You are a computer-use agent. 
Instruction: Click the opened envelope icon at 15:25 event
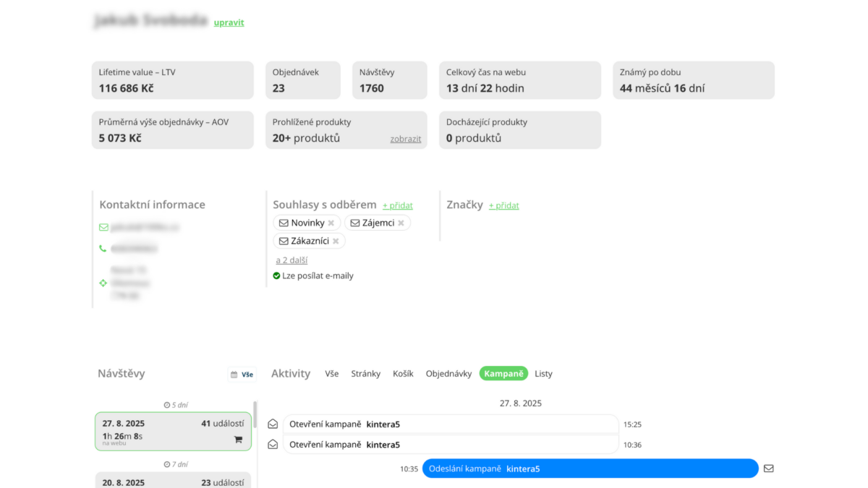point(273,424)
